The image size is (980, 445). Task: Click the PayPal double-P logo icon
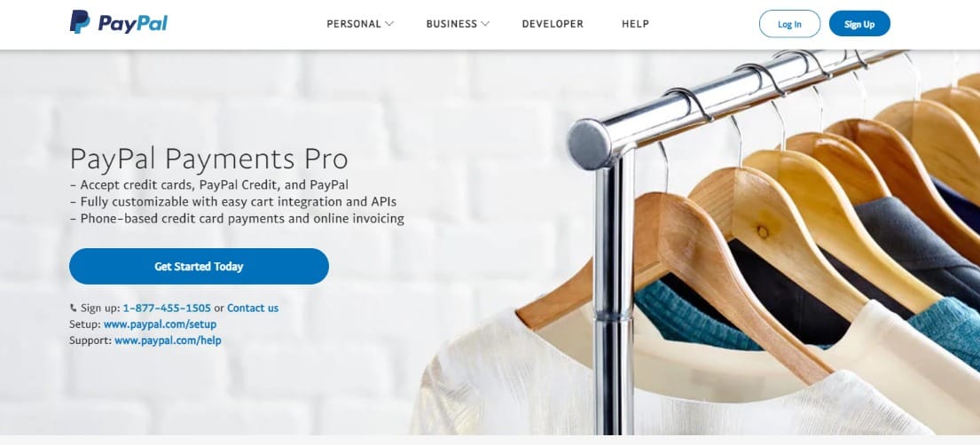[79, 22]
